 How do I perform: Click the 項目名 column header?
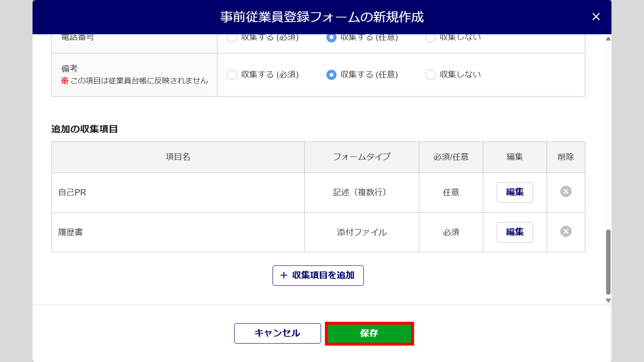(178, 157)
